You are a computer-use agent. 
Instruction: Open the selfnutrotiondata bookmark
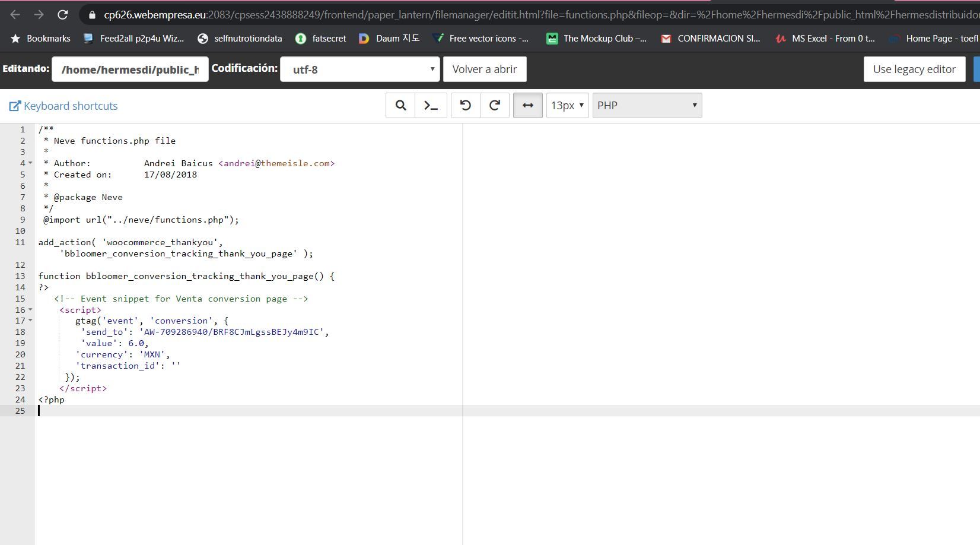click(x=240, y=39)
